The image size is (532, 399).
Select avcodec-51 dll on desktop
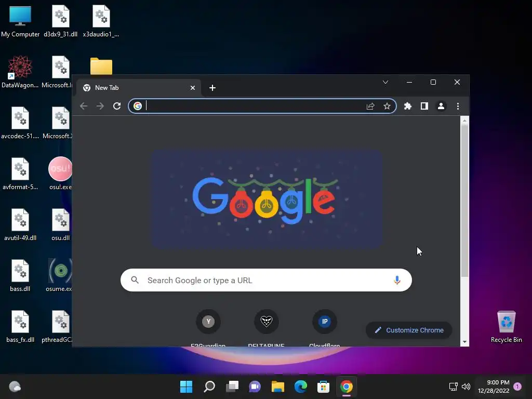tap(20, 123)
